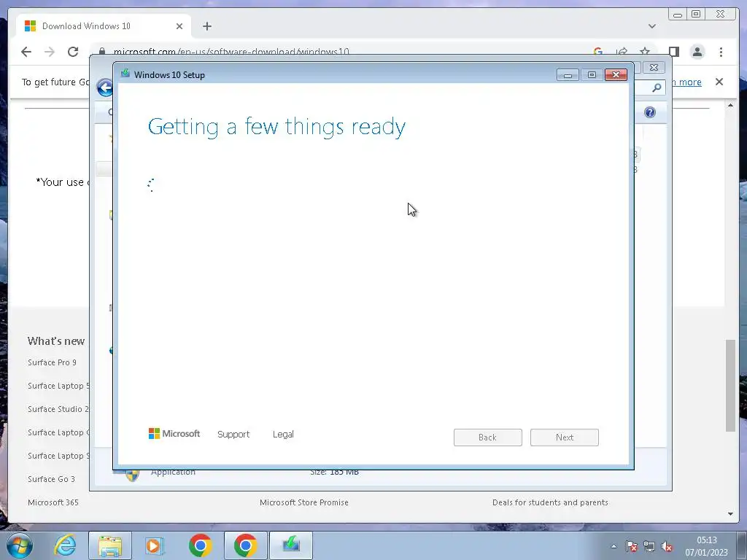Expand the Chrome tab search chevron
Screen dimensions: 747x560
(x=651, y=26)
